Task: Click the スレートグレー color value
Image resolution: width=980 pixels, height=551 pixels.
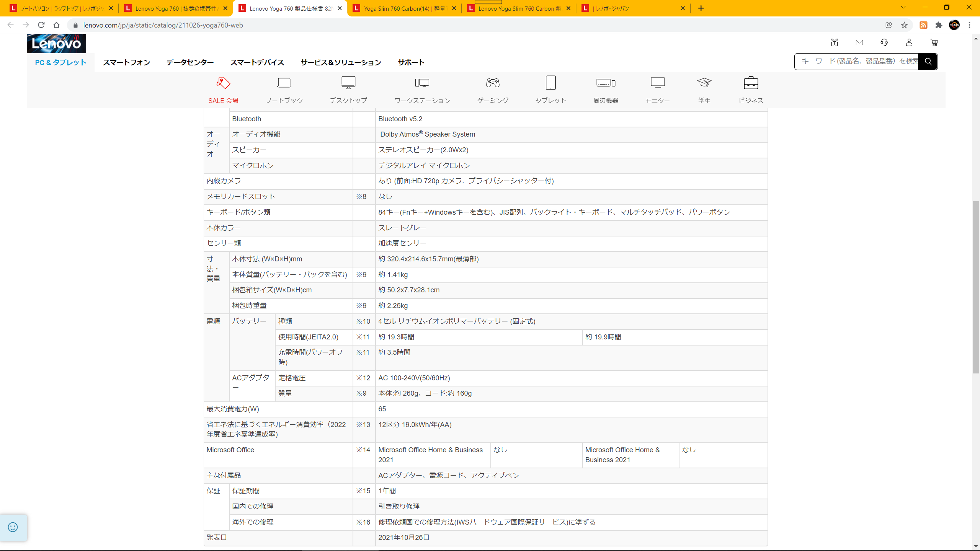Action: coord(402,228)
